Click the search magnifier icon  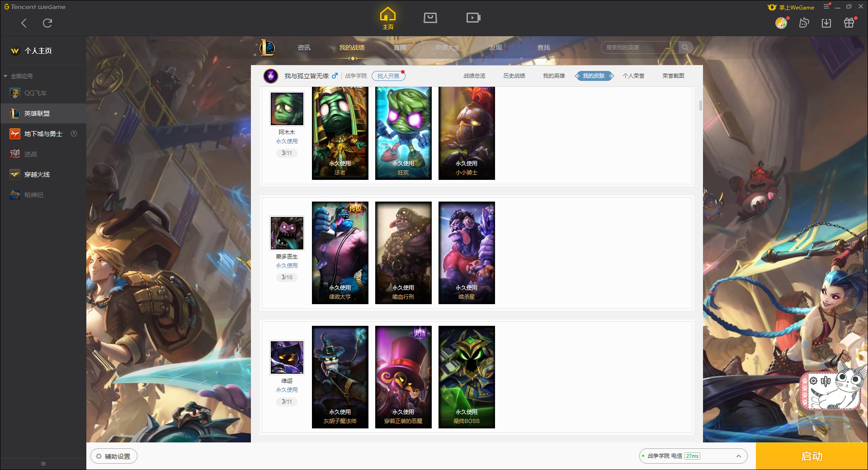(x=685, y=47)
